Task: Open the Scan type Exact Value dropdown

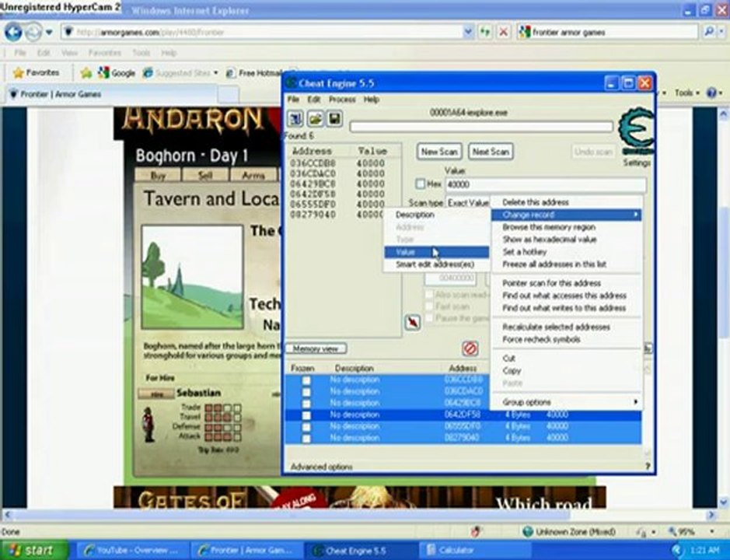Action: [x=468, y=203]
